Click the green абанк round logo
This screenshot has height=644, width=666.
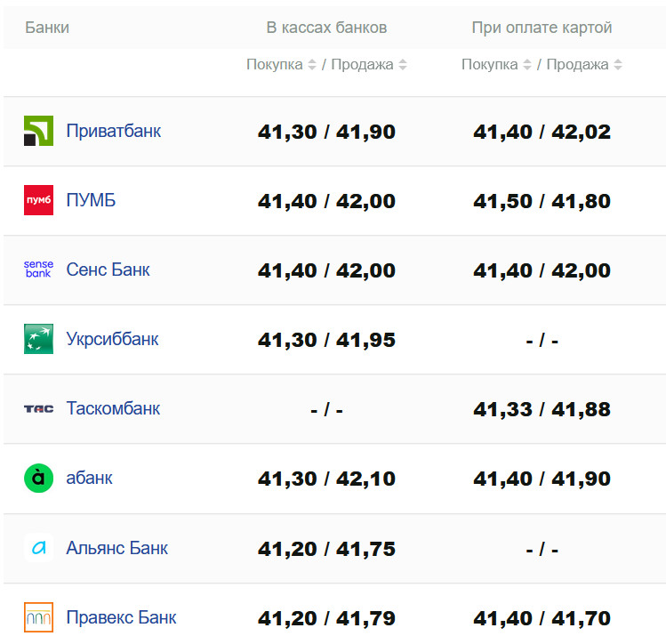point(38,478)
